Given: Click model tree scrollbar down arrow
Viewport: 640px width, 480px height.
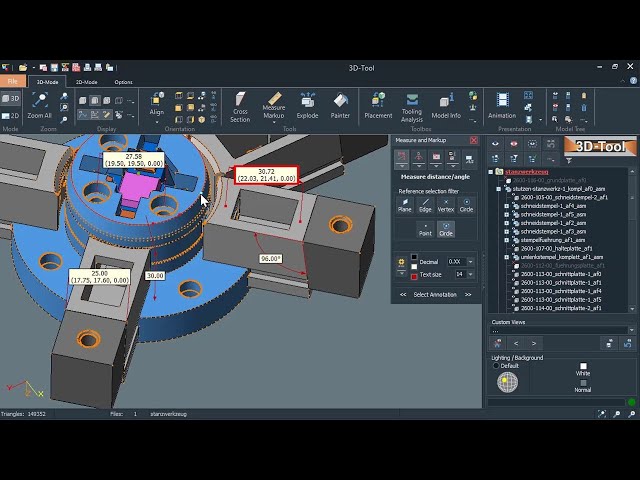Looking at the screenshot, I should coord(632,309).
